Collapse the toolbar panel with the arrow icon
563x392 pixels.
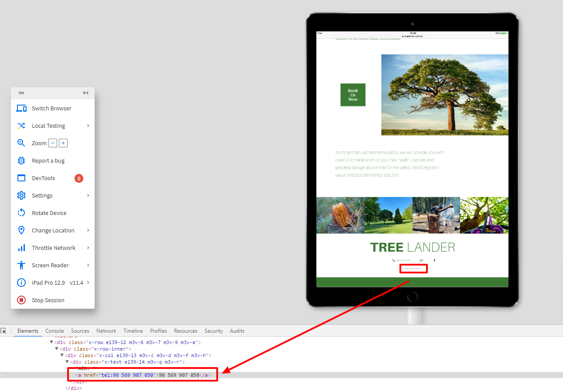pyautogui.click(x=86, y=93)
